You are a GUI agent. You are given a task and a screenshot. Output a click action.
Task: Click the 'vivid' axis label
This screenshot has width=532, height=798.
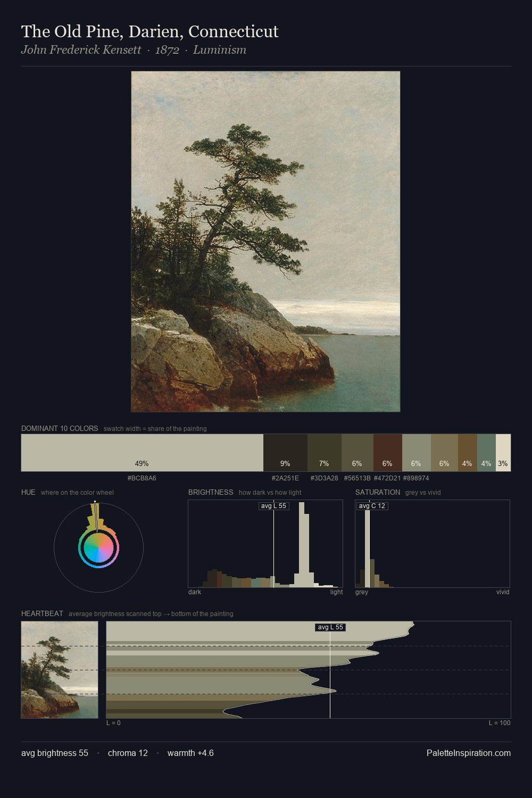tap(503, 592)
